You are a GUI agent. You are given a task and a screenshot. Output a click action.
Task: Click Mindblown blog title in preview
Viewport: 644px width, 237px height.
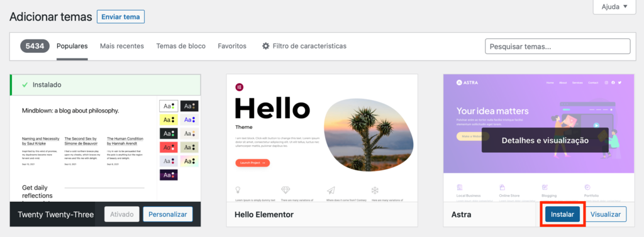click(70, 111)
